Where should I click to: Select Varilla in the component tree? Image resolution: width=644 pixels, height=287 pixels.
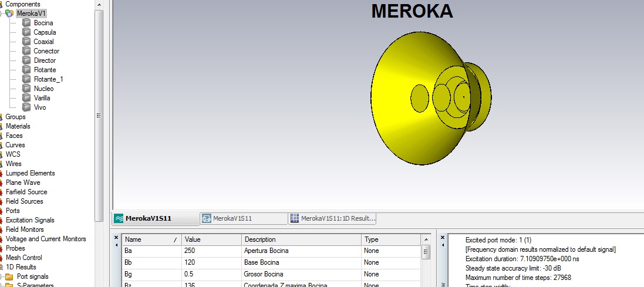(x=42, y=97)
